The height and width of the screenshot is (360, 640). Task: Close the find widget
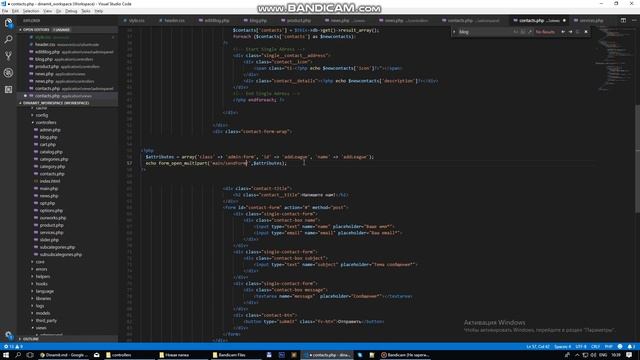click(586, 32)
